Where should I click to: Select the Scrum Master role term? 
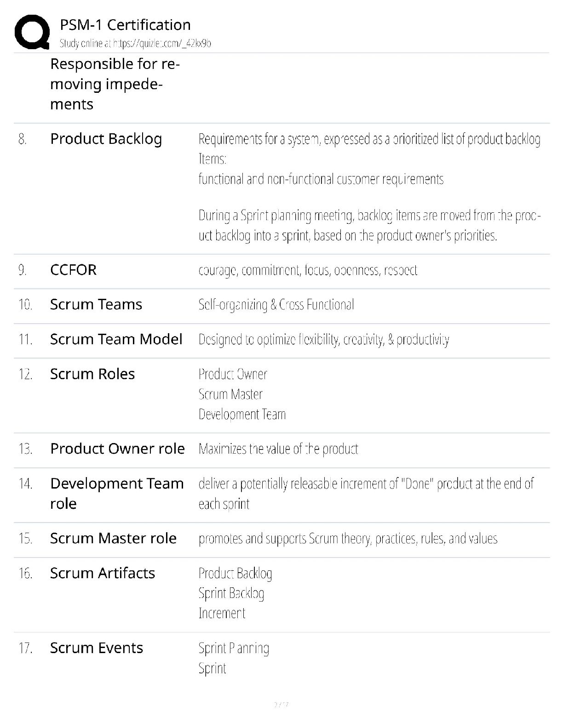[x=113, y=538]
